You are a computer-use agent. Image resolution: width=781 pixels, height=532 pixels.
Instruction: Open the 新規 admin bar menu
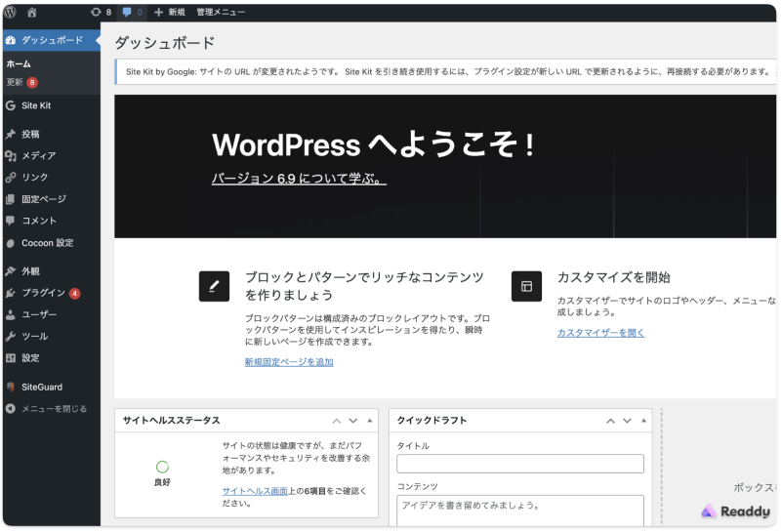pos(170,12)
